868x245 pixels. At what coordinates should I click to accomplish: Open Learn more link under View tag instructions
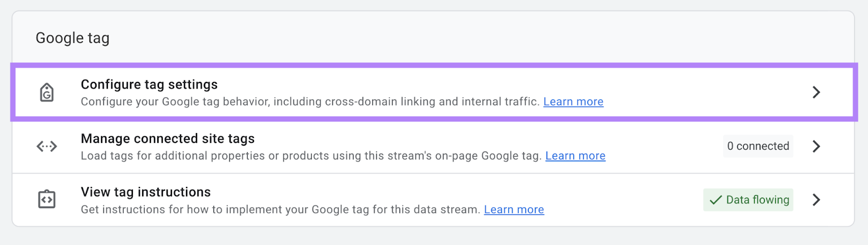point(514,210)
